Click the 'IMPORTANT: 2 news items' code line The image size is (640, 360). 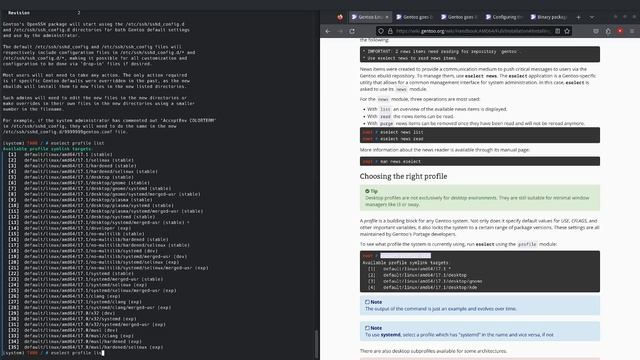click(x=442, y=51)
